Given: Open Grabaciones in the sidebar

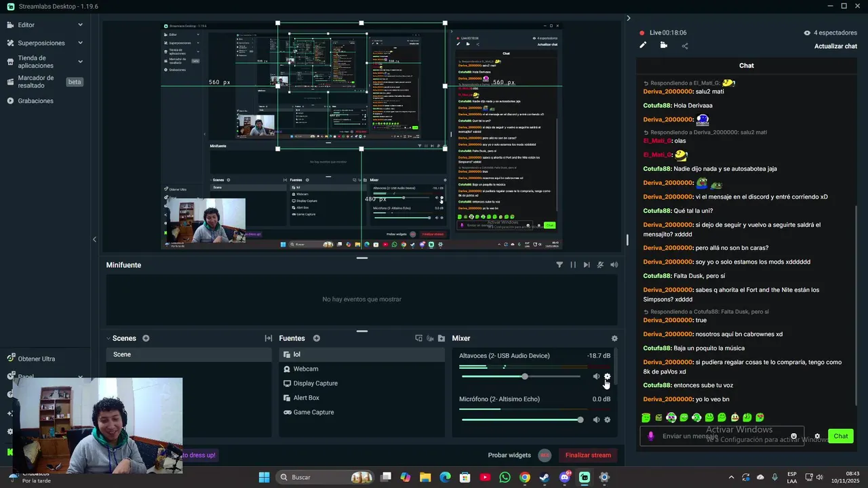Looking at the screenshot, I should [35, 101].
